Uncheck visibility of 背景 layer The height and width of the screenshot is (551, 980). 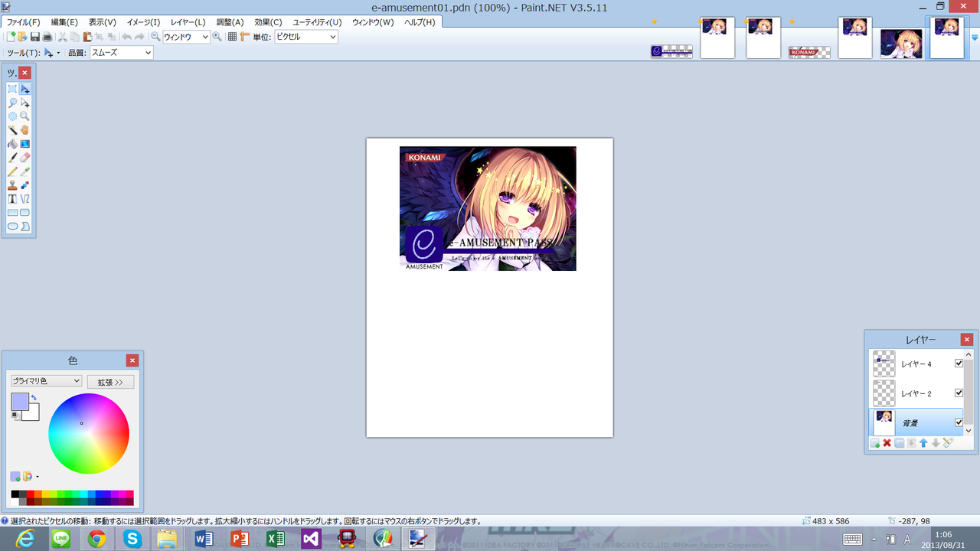(959, 422)
